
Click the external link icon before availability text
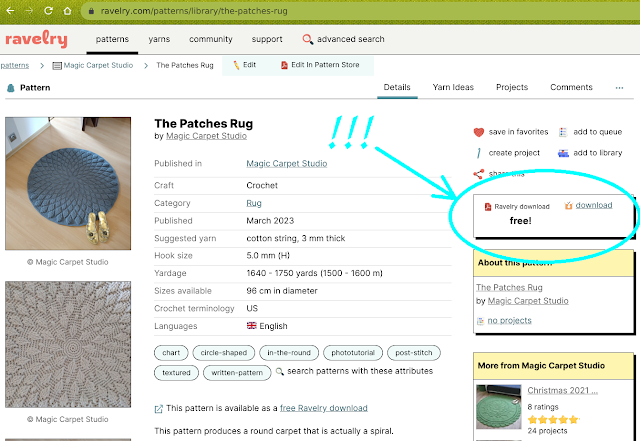pyautogui.click(x=158, y=409)
